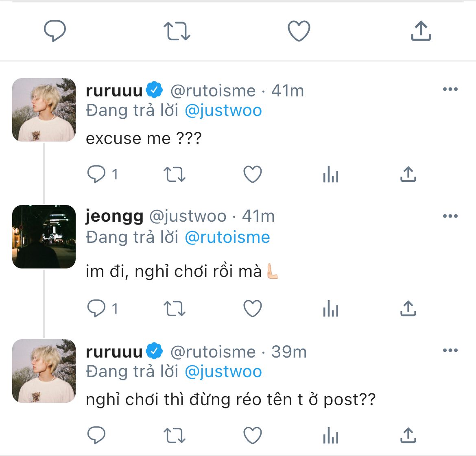Open jeongg's dark profile picture
Image resolution: width=476 pixels, height=456 pixels.
point(44,236)
